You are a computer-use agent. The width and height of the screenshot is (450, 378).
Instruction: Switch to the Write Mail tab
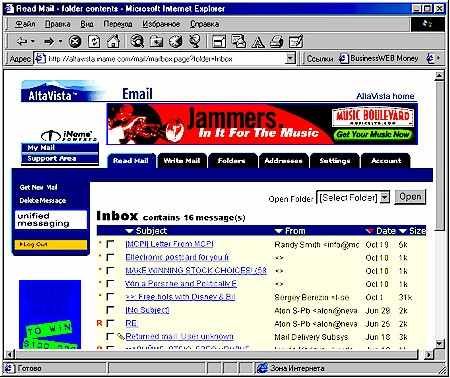(x=182, y=161)
